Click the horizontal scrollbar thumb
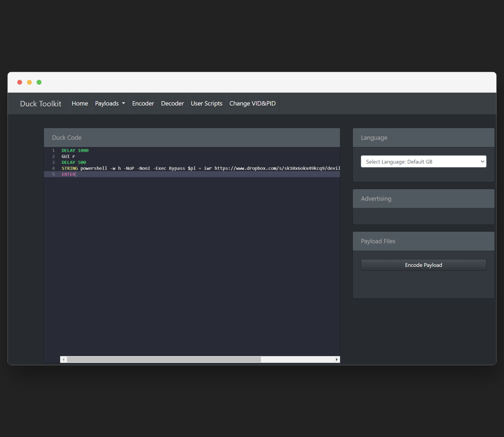The image size is (504, 437). click(x=164, y=360)
